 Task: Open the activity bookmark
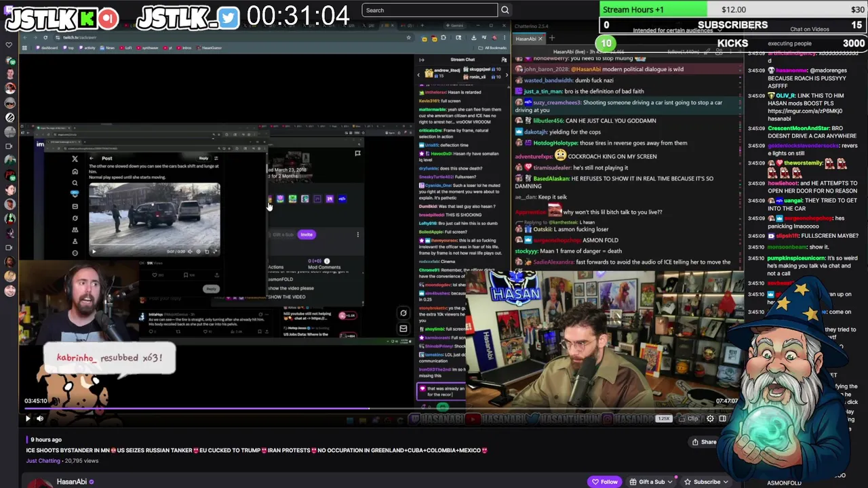point(87,48)
